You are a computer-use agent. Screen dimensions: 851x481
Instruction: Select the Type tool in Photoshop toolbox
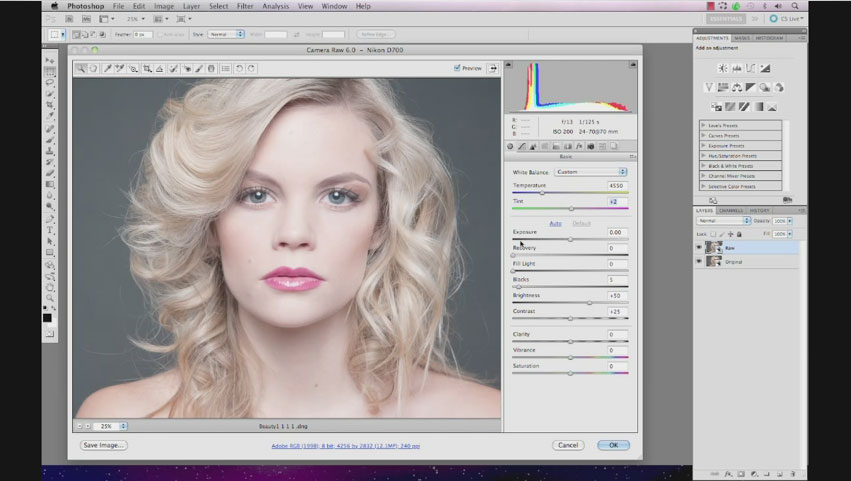(49, 230)
